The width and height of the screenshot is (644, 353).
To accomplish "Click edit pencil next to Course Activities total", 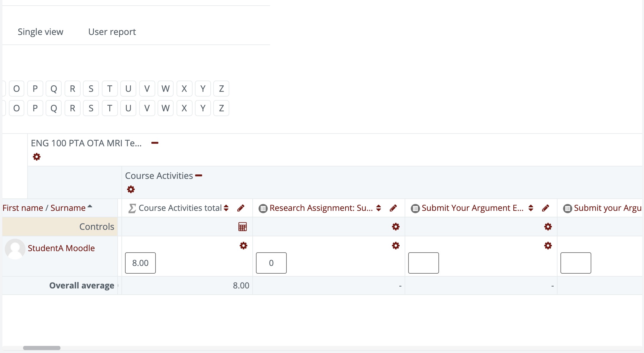I will click(241, 208).
